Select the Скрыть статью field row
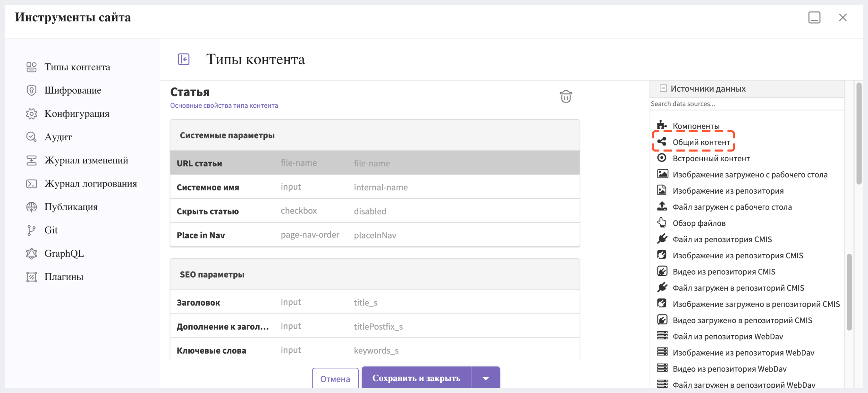Screen dimensions: 868x393 pyautogui.click(x=375, y=211)
